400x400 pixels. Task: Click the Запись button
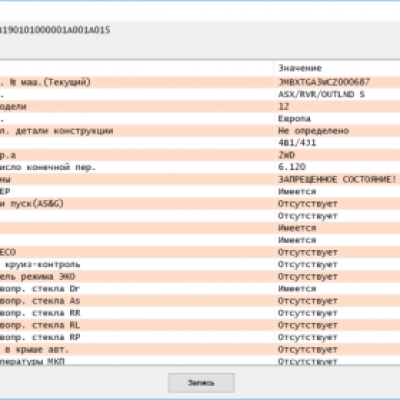[201, 383]
